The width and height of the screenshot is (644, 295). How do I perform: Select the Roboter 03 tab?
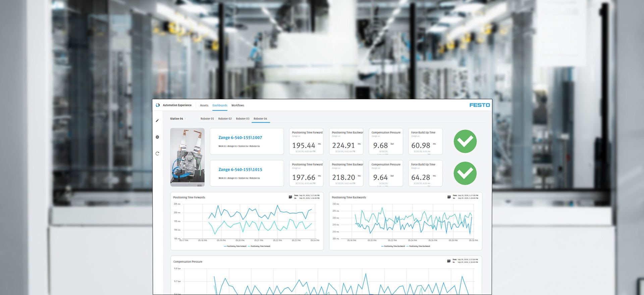pyautogui.click(x=243, y=119)
